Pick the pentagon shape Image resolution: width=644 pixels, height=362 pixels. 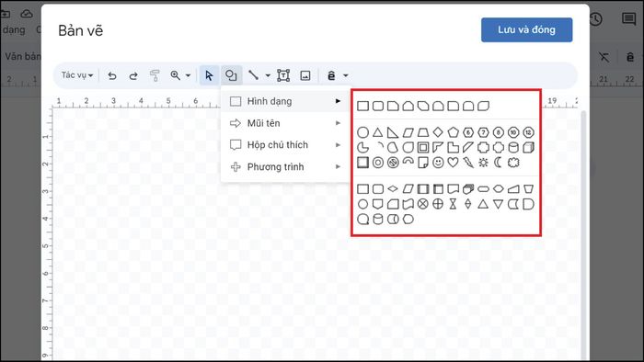click(x=453, y=132)
